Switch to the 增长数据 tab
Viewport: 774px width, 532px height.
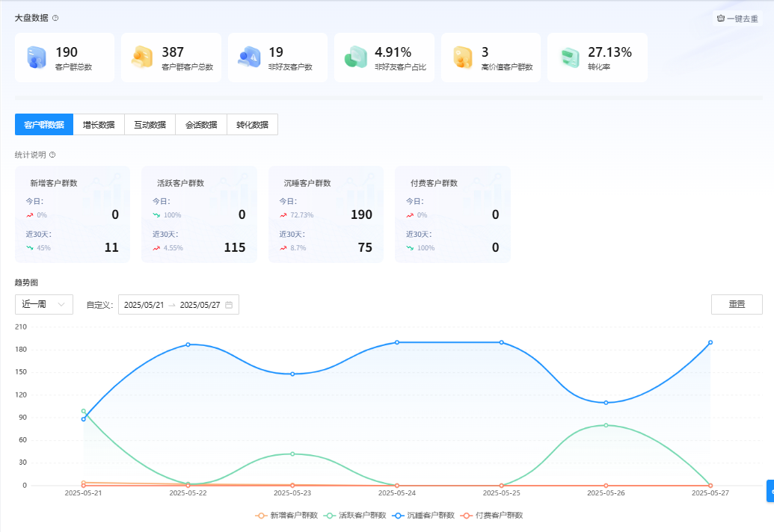[x=99, y=125]
